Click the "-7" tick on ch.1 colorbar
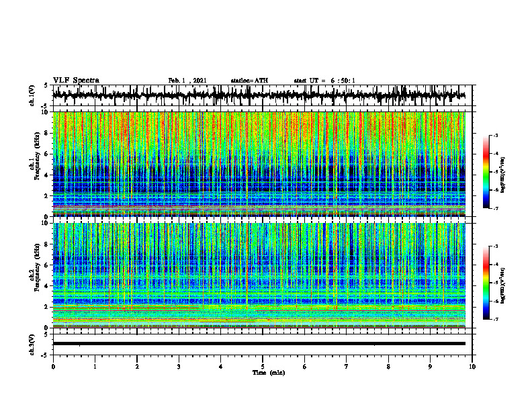532x411 pixels. (496, 208)
